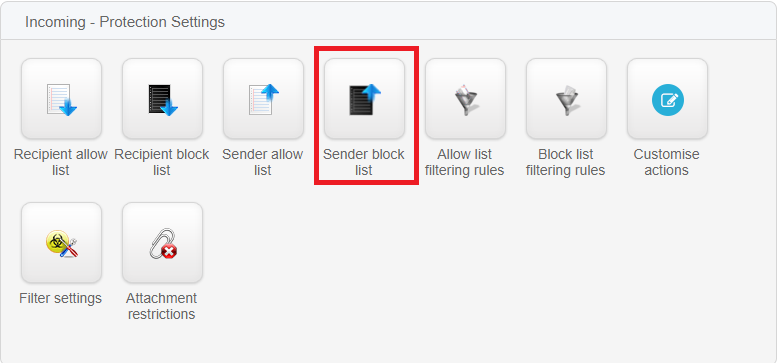
Task: Click the "Allow list filtering rules" label
Action: 464,162
